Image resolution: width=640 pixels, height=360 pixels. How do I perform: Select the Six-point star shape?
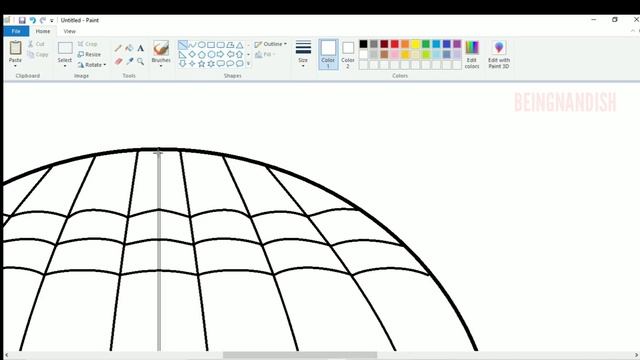(211, 64)
